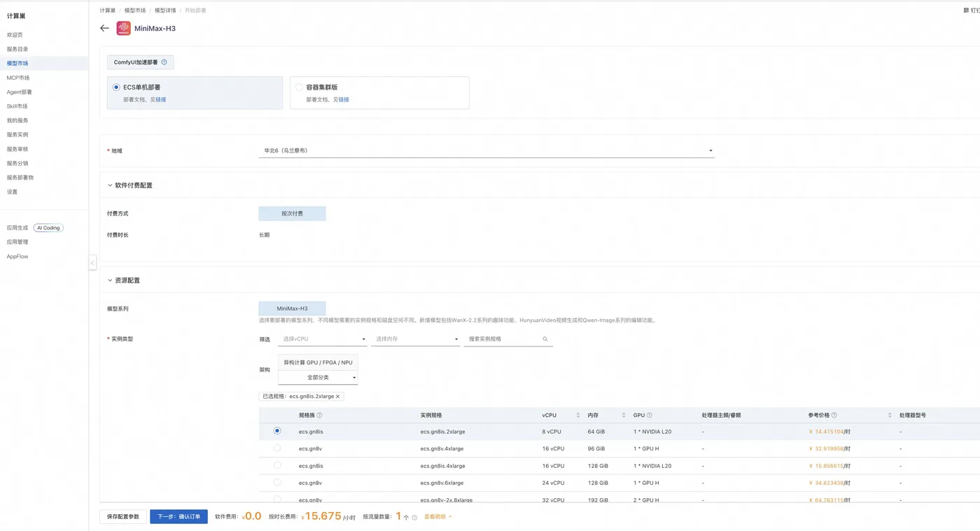The width and height of the screenshot is (980, 531).
Task: Open the 地域 region dropdown
Action: (x=486, y=150)
